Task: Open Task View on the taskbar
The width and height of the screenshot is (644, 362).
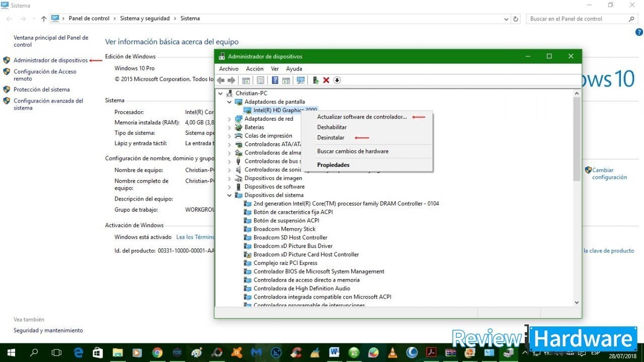Action: [x=56, y=352]
